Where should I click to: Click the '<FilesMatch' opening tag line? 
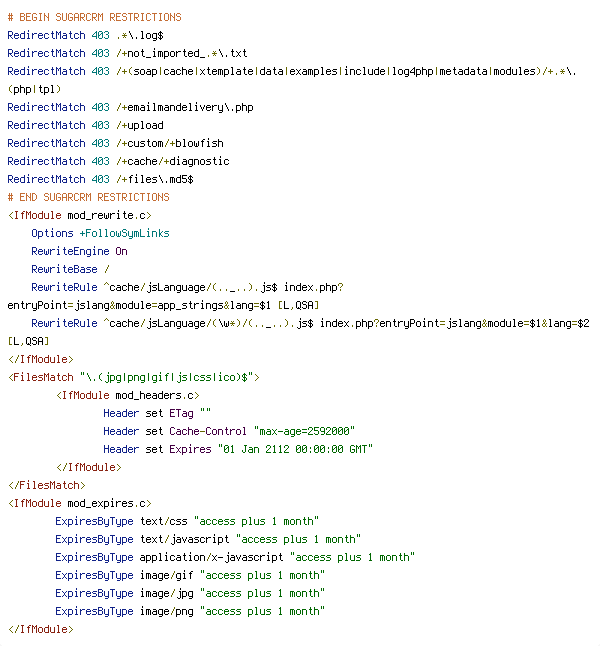(x=134, y=377)
